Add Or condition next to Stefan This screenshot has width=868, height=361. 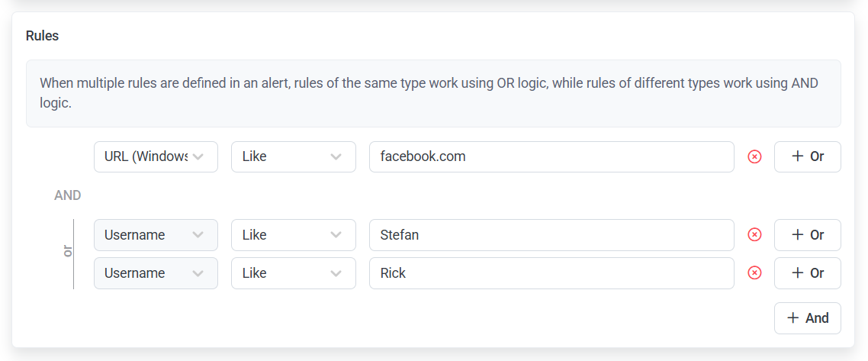[807, 235]
